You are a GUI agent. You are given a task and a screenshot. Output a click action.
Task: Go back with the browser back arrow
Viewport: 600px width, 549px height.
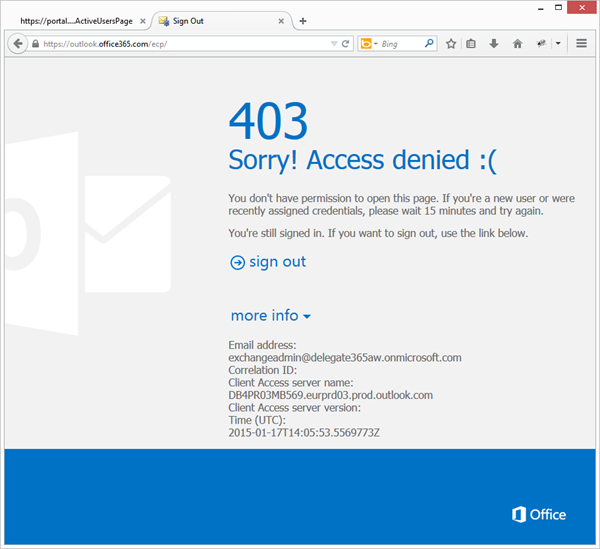pos(17,44)
